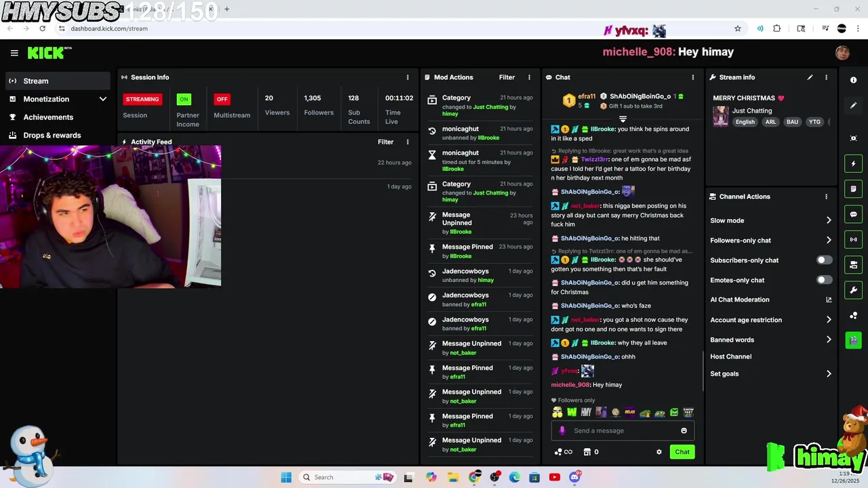This screenshot has height=488, width=868.
Task: Open Stream info three-dot menu
Action: (826, 77)
